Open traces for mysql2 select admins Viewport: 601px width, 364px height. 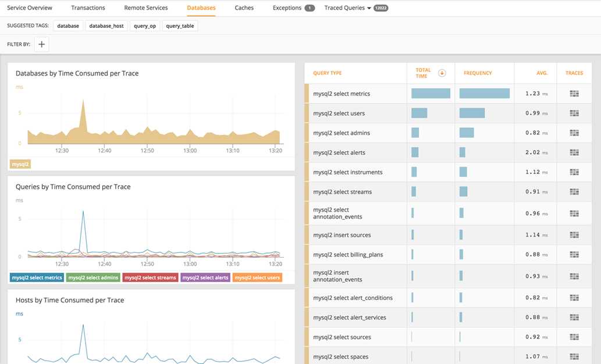[x=574, y=133]
